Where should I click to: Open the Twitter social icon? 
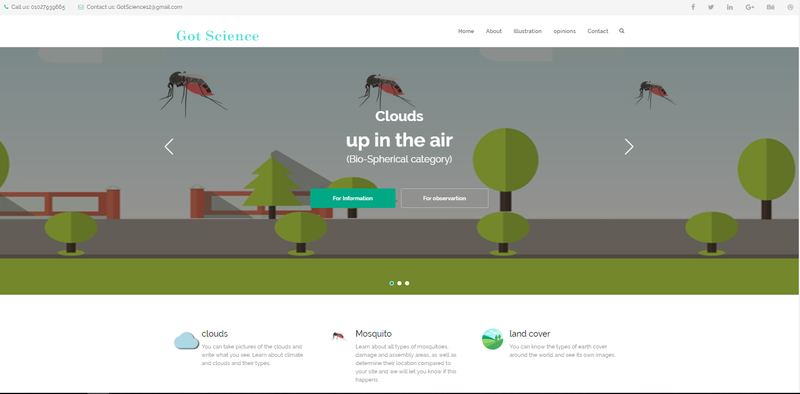coord(711,7)
